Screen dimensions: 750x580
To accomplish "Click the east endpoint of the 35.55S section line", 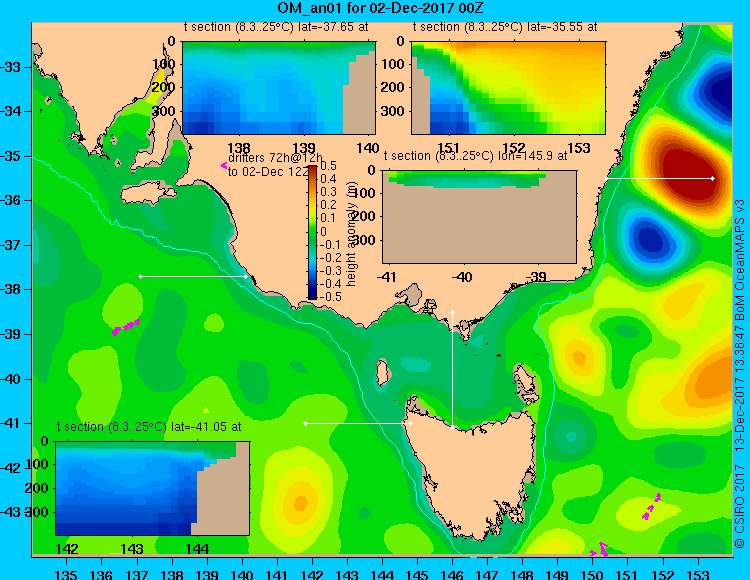I will coord(713,178).
